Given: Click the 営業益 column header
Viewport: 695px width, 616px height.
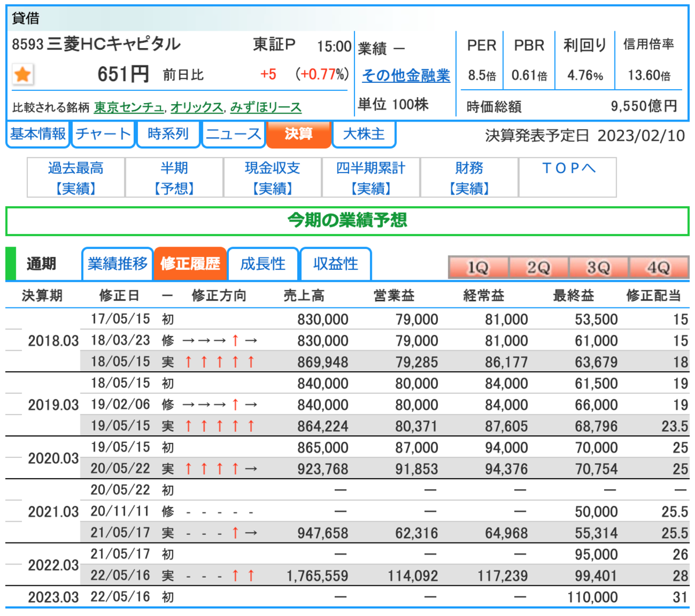Looking at the screenshot, I should pyautogui.click(x=394, y=296).
